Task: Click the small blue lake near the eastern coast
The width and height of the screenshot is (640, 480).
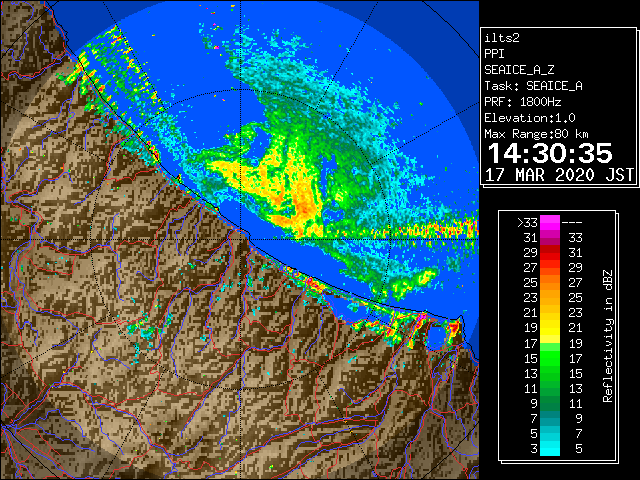Action: click(x=436, y=337)
